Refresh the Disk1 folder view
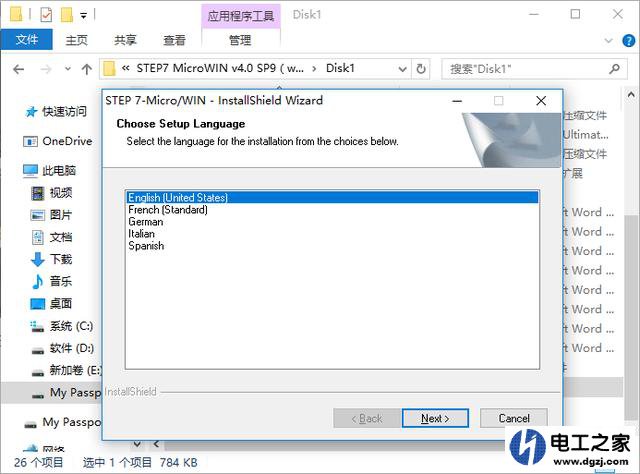The width and height of the screenshot is (640, 474). (421, 69)
